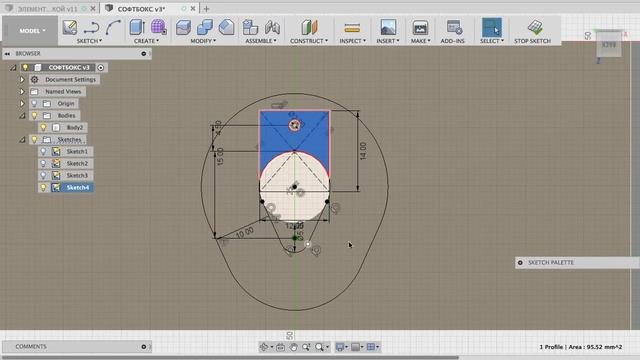Image resolution: width=640 pixels, height=360 pixels.
Task: Collapse the Sketches tree node
Action: point(22,140)
